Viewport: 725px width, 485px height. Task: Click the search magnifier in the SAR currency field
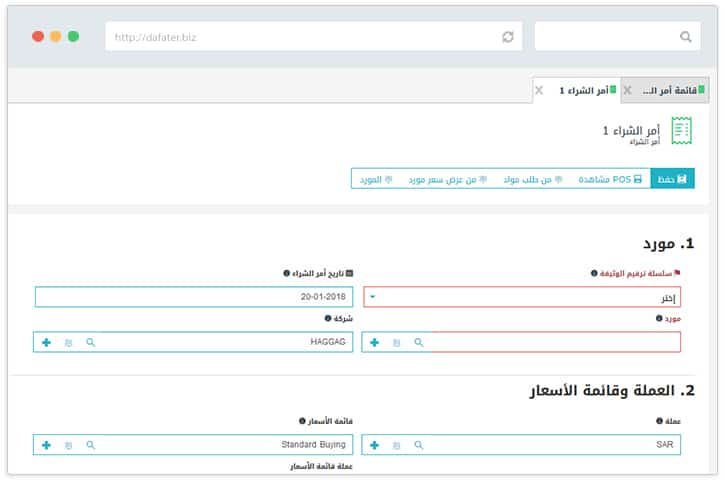[418, 444]
